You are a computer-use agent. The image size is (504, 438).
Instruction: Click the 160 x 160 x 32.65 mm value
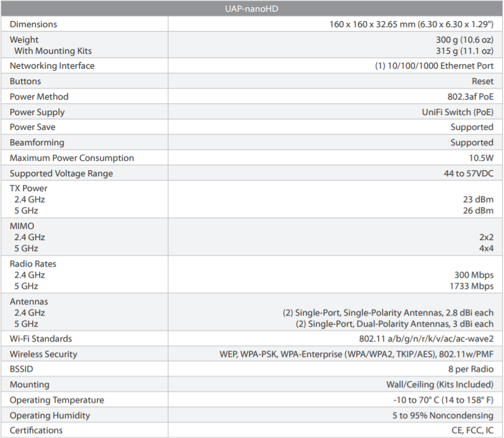tap(411, 24)
